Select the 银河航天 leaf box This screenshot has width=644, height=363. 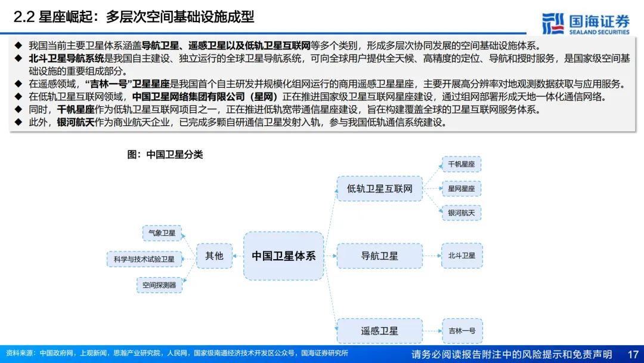point(461,213)
